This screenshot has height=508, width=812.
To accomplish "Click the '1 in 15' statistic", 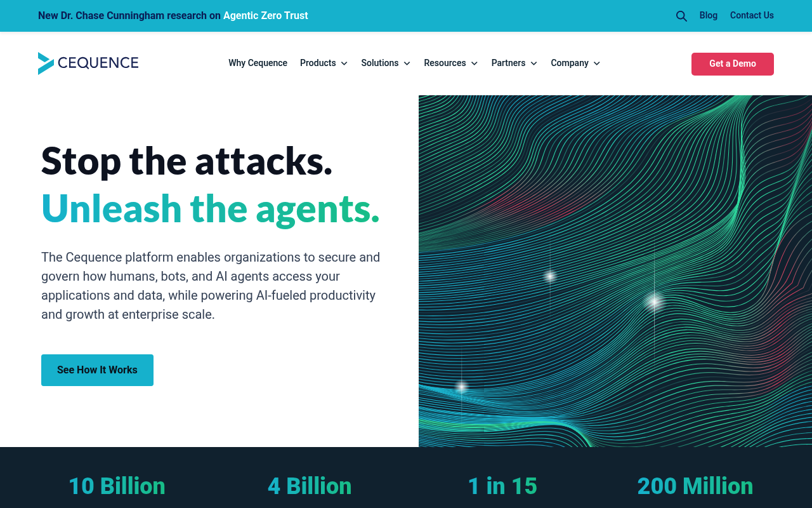I will (502, 486).
